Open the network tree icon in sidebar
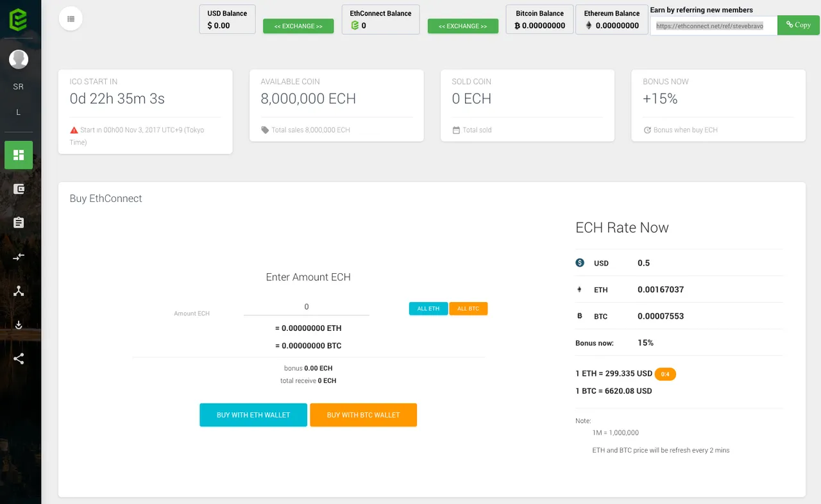Image resolution: width=821 pixels, height=504 pixels. 19,290
